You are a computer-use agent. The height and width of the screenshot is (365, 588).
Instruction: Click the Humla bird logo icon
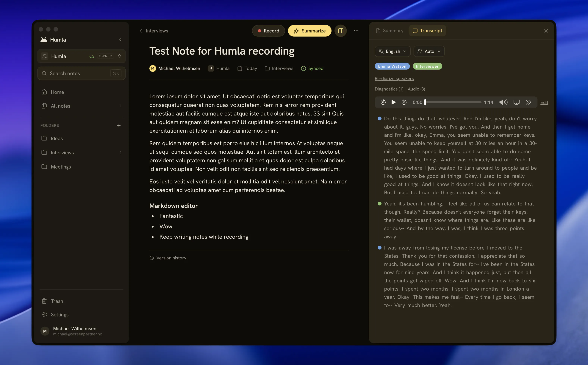click(44, 40)
